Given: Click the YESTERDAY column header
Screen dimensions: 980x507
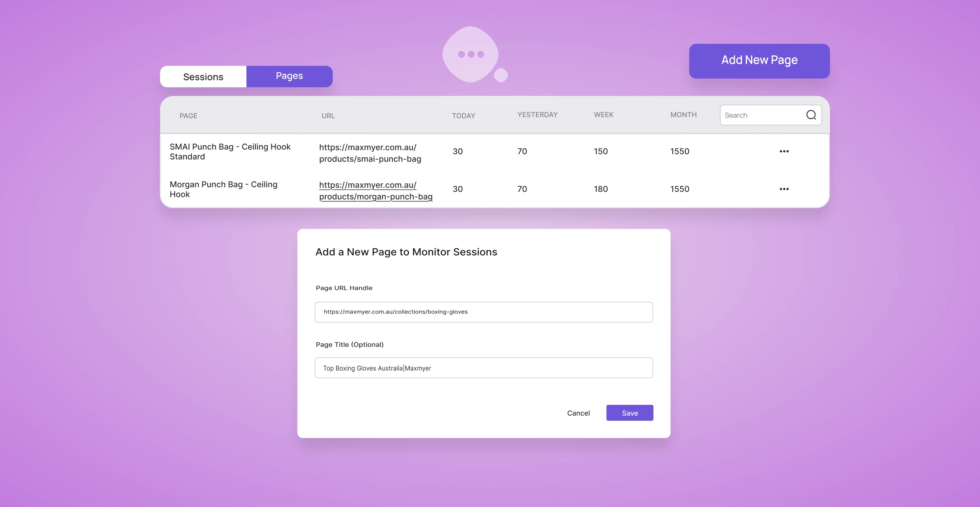Looking at the screenshot, I should (537, 114).
